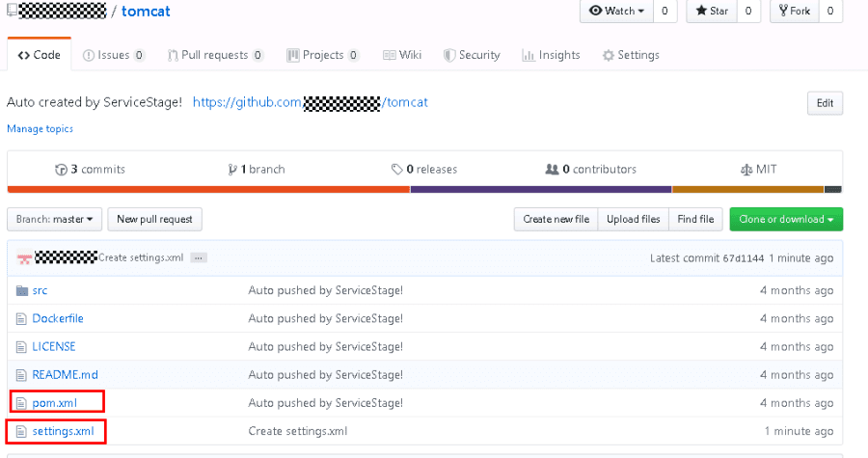Click the contributors people icon
The width and height of the screenshot is (868, 458).
(552, 170)
